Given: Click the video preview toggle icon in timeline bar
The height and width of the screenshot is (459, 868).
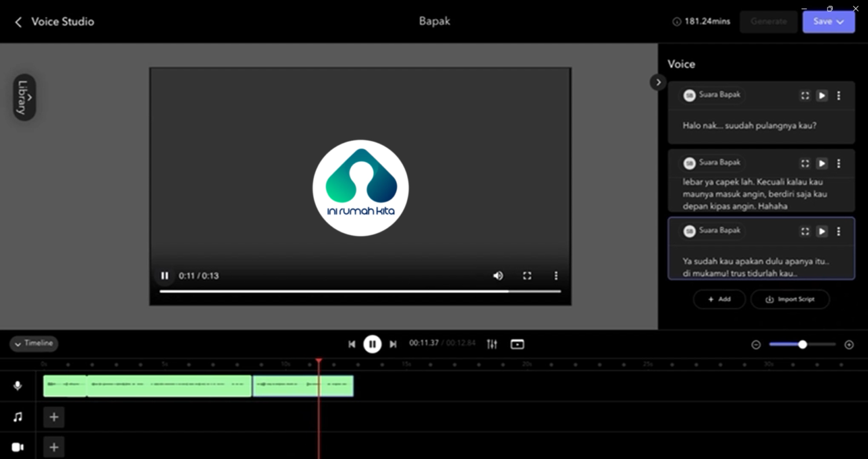Looking at the screenshot, I should click(x=517, y=344).
